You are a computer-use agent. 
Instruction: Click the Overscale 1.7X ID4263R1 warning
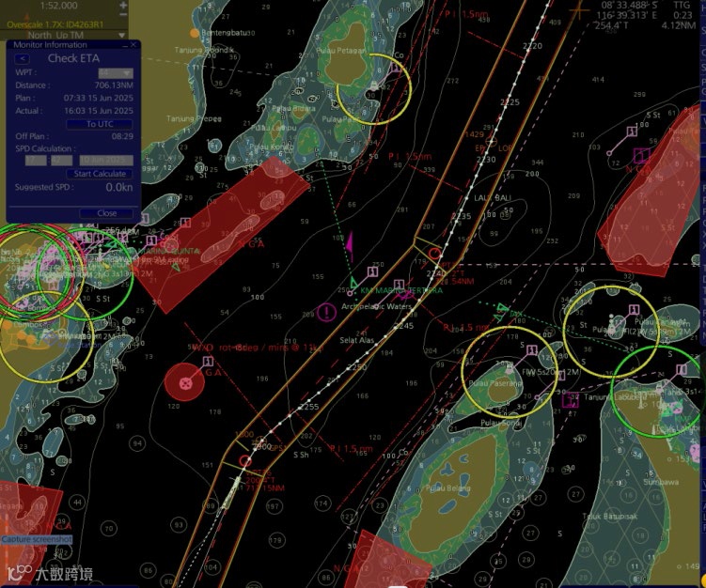[x=55, y=24]
